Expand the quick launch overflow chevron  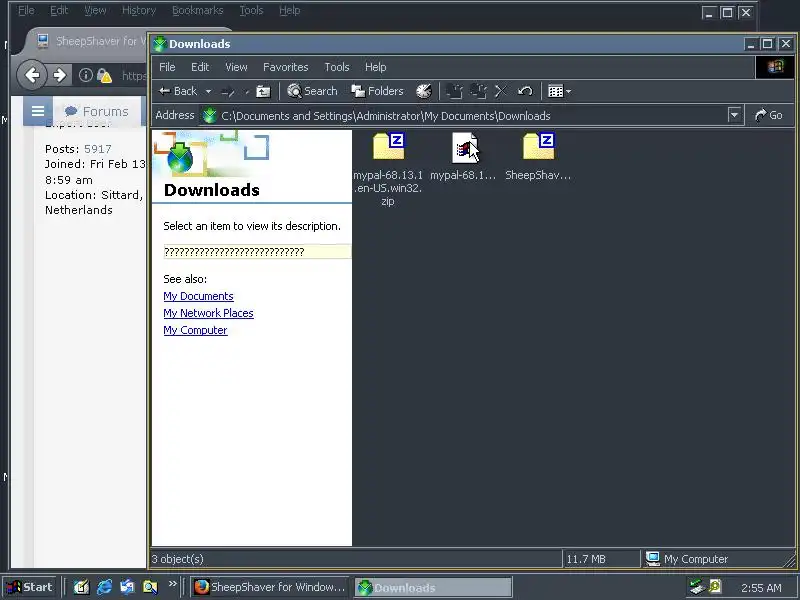click(x=172, y=583)
